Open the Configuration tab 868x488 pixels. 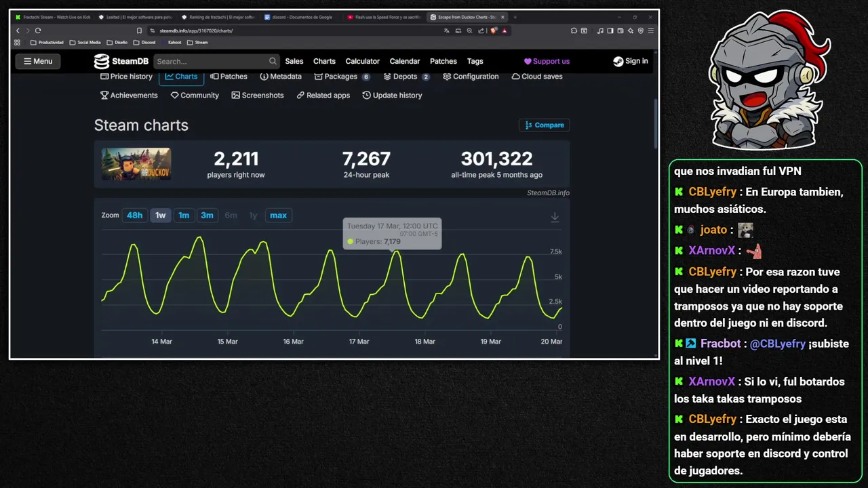pyautogui.click(x=471, y=77)
